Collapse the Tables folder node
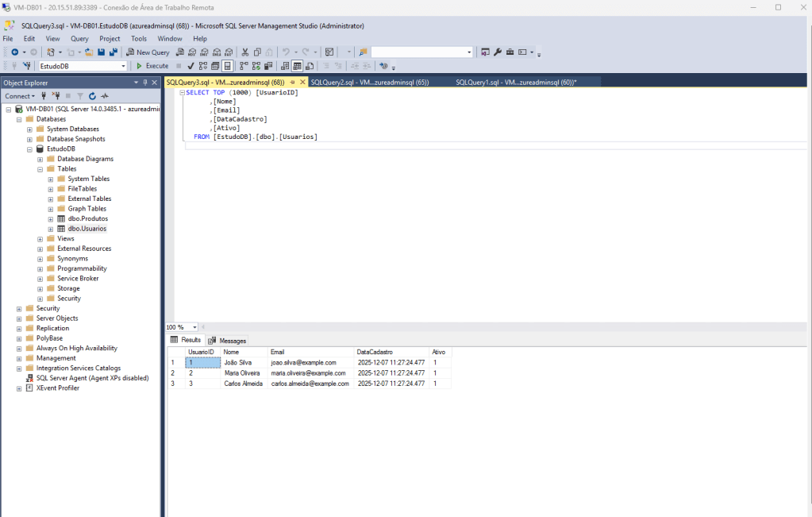The height and width of the screenshot is (517, 812). pos(40,169)
